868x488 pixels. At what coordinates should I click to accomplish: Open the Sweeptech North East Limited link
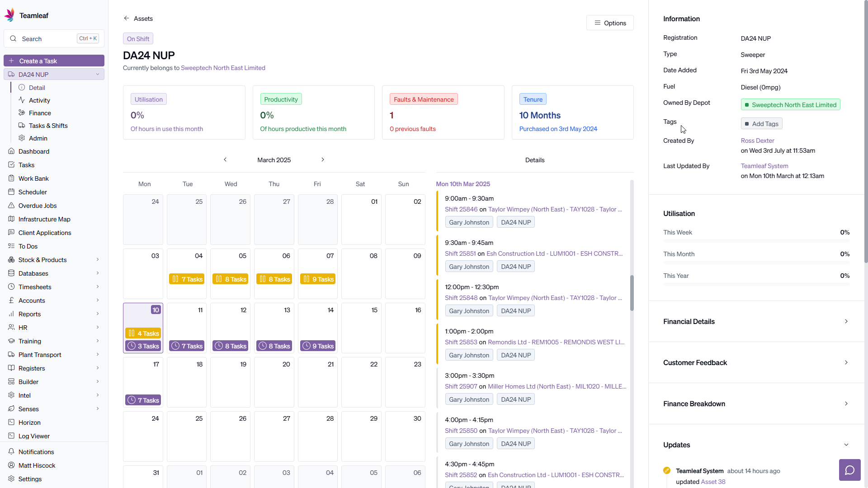(223, 68)
